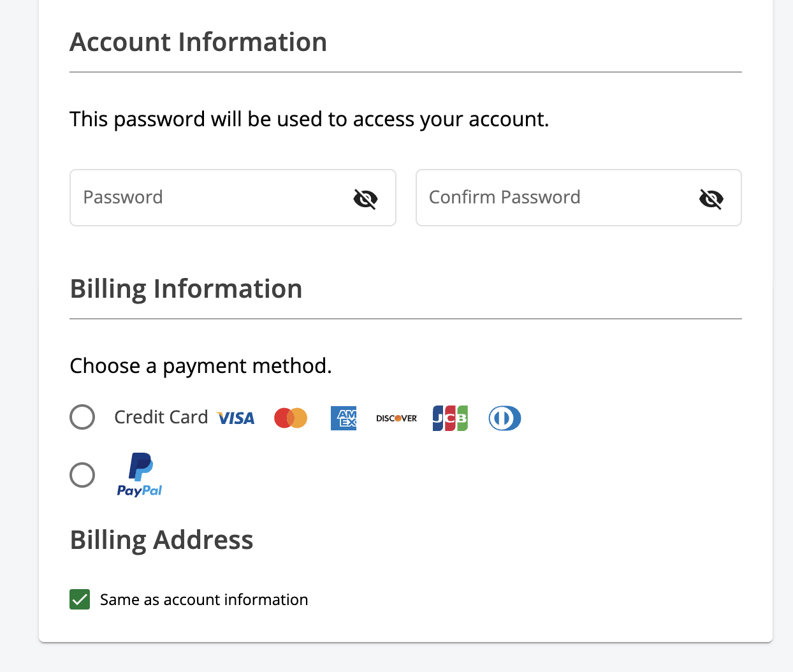Select the Credit Card radio button
This screenshot has width=793, height=672.
82,417
